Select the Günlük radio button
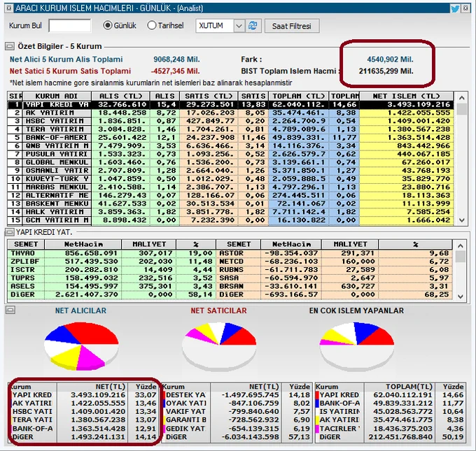 (108, 25)
